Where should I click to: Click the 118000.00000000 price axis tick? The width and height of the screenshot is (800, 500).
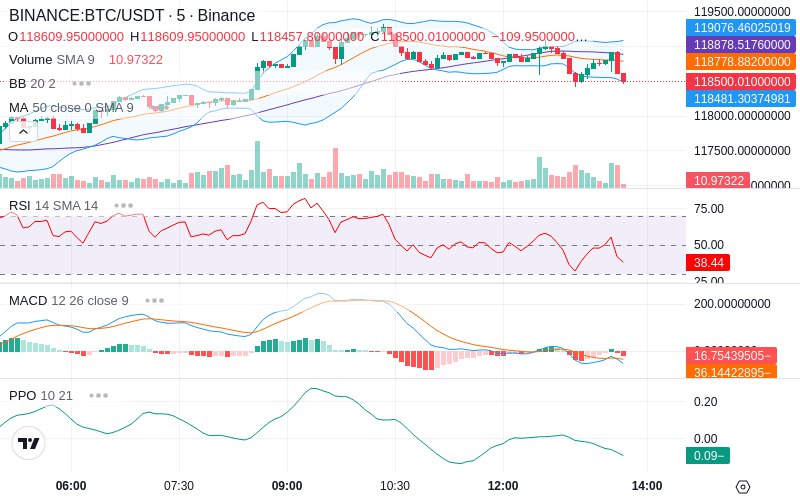point(742,116)
